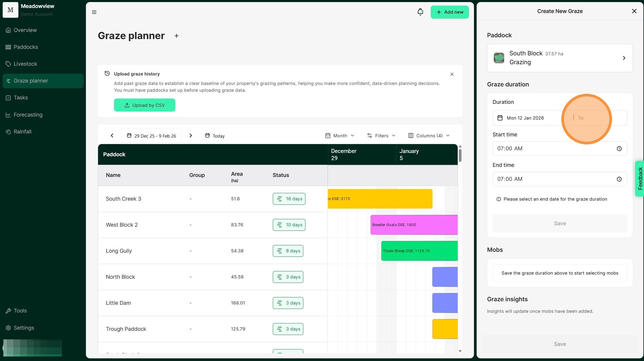Image resolution: width=644 pixels, height=361 pixels.
Task: Click the Start time clock icon
Action: pos(619,149)
